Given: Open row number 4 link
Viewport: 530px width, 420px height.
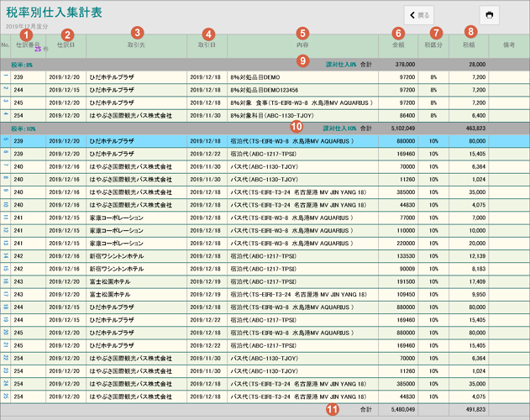Looking at the screenshot, I should [x=6, y=113].
